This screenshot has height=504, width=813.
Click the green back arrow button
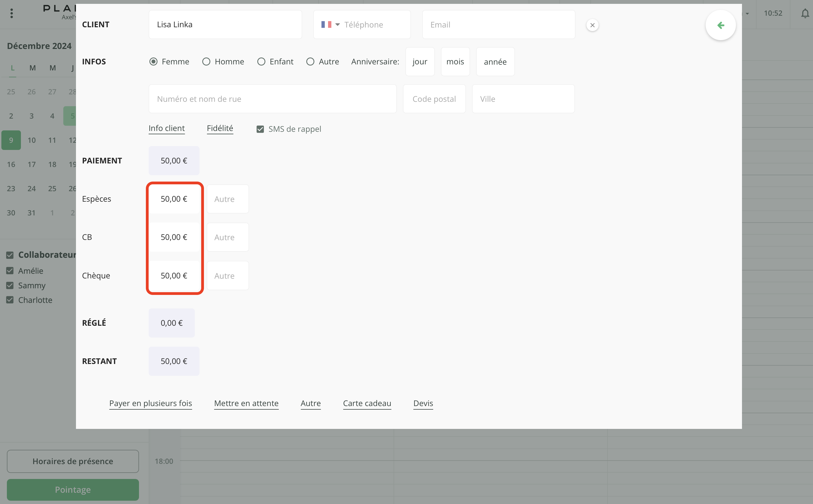tap(720, 25)
